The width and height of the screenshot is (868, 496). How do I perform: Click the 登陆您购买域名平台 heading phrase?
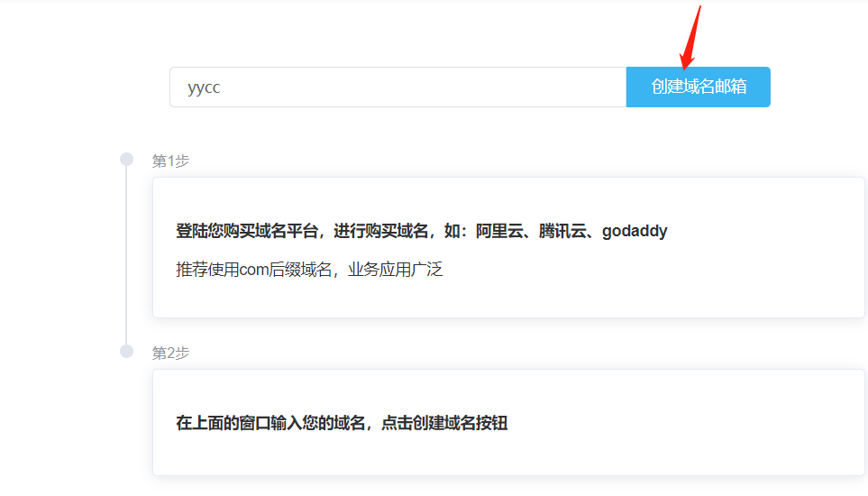pos(246,231)
